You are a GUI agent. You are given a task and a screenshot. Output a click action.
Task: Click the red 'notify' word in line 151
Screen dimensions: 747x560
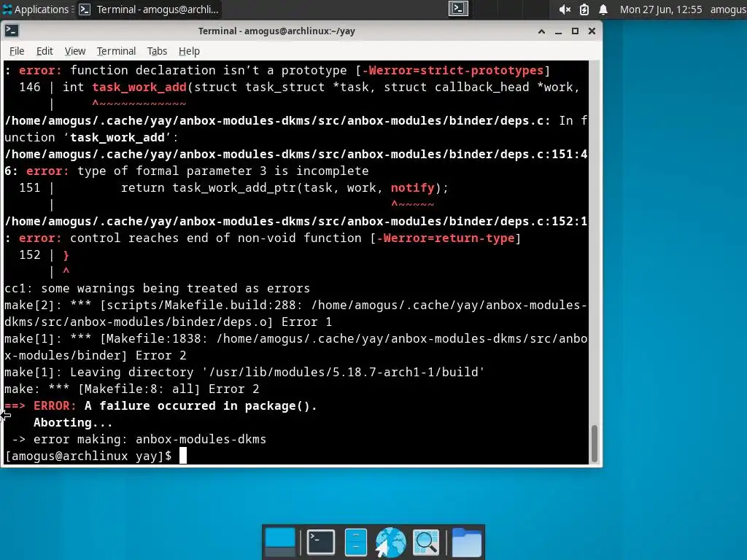coord(413,187)
